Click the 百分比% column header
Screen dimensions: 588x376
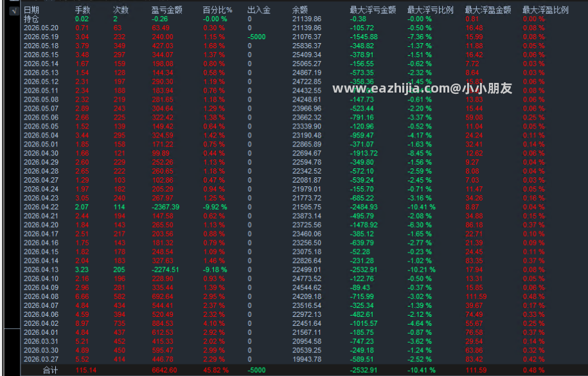pyautogui.click(x=217, y=10)
